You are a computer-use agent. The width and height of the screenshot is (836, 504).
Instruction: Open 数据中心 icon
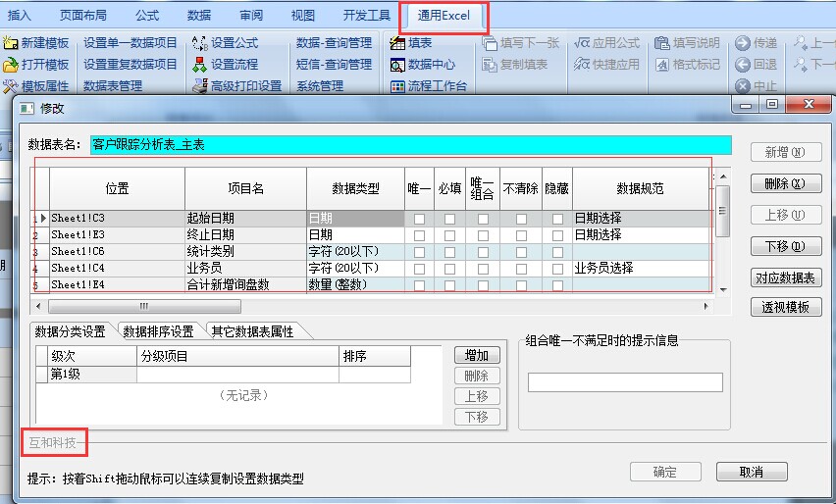(397, 65)
